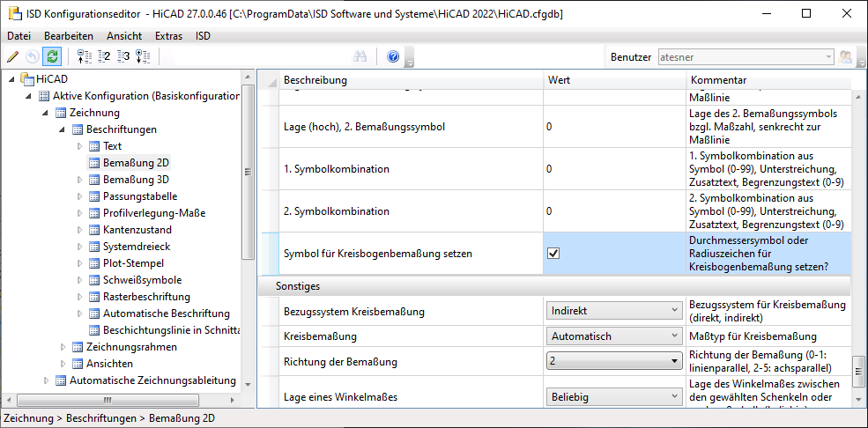
Task: Open the Ansicht menu
Action: point(124,36)
